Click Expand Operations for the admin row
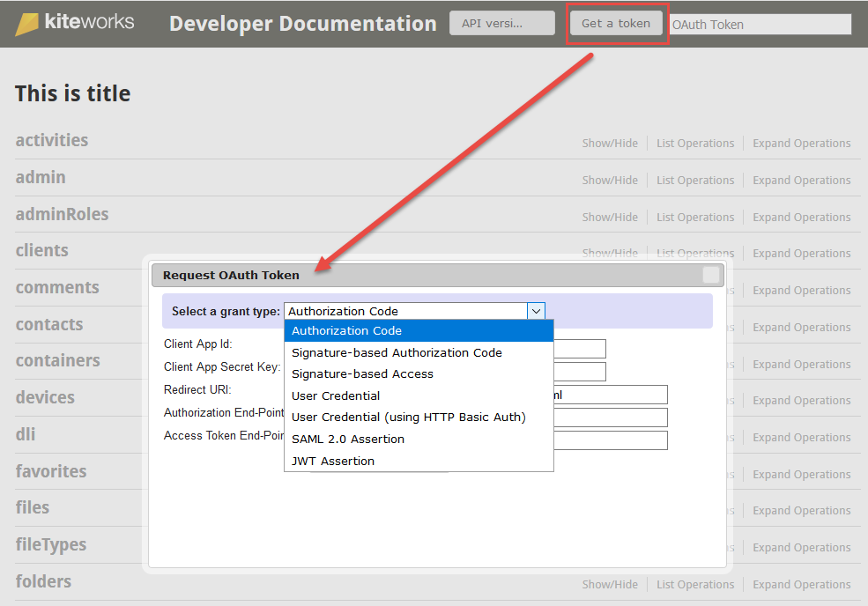Viewport: 868px width, 606px height. pyautogui.click(x=801, y=181)
